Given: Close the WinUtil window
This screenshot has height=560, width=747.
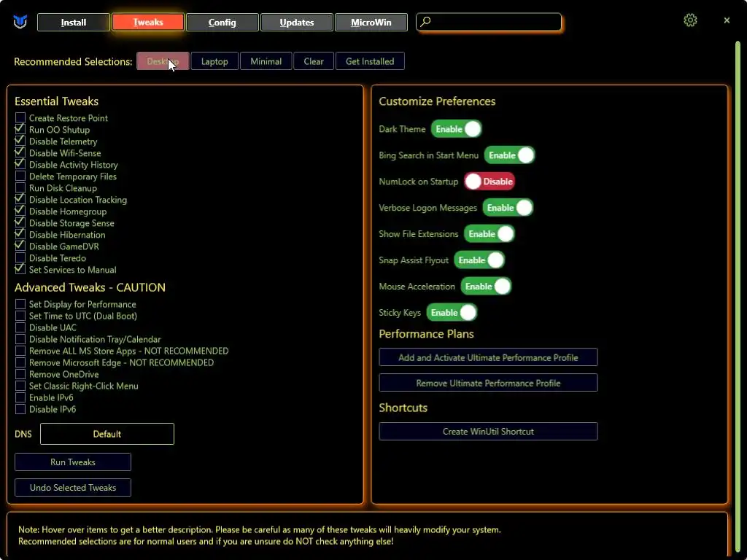Looking at the screenshot, I should click(727, 20).
